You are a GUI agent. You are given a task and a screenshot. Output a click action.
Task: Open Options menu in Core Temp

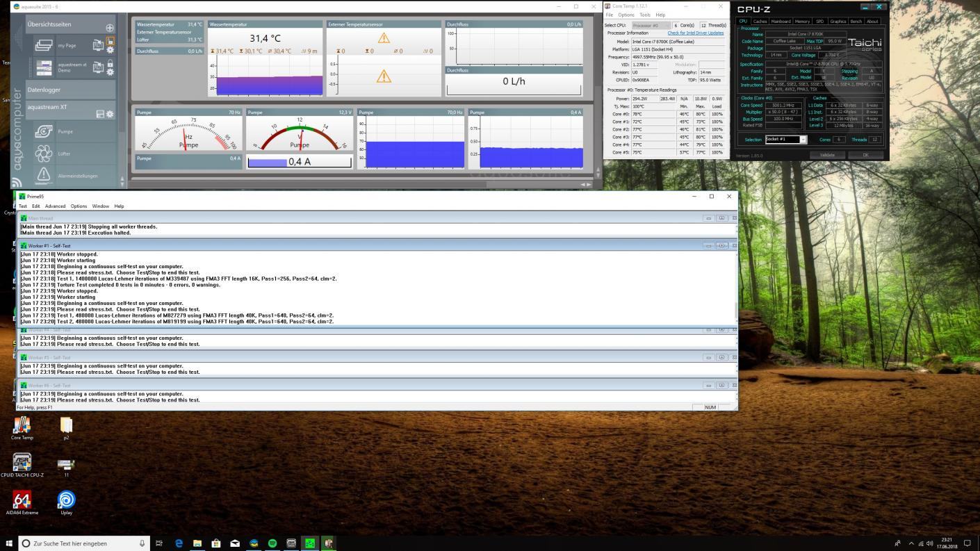pyautogui.click(x=626, y=15)
